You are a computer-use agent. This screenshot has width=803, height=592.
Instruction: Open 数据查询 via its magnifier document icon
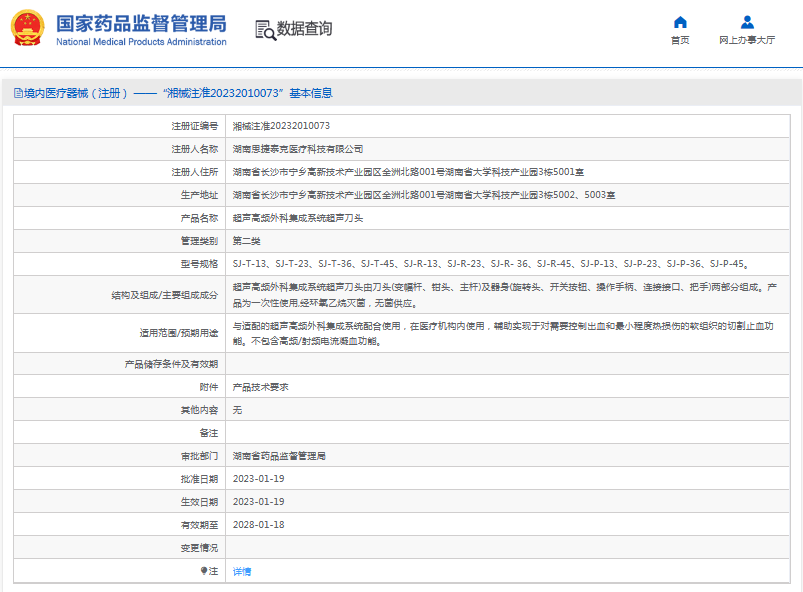point(265,30)
